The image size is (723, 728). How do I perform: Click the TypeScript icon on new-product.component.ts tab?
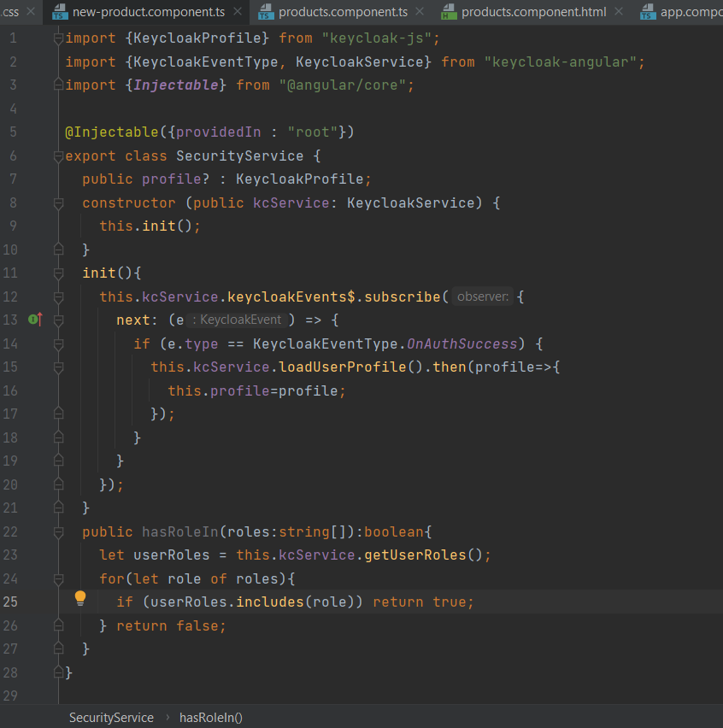pyautogui.click(x=58, y=13)
